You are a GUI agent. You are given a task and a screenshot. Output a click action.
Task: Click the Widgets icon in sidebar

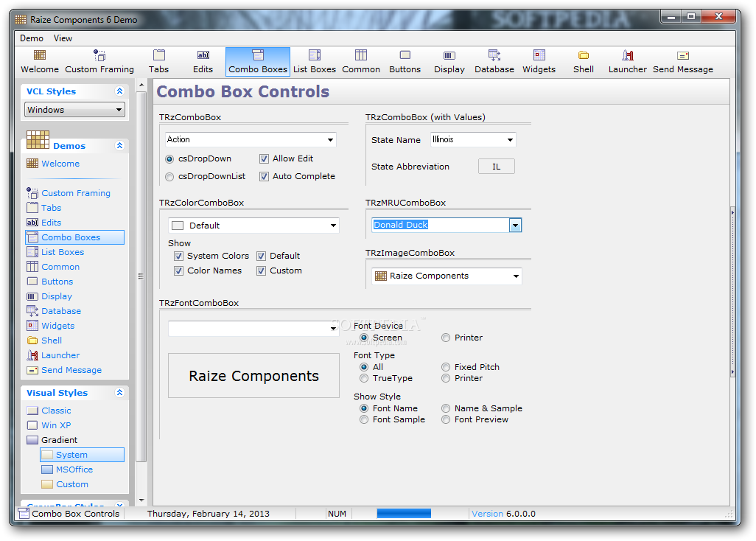point(32,326)
